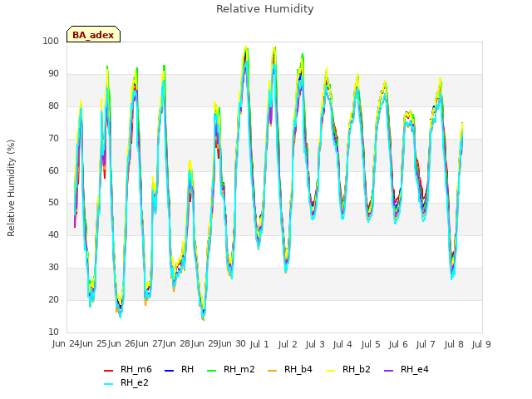Viewport: 532px width, 399px height.
Task: Click the RH_b2 legend label
Action: tap(357, 369)
